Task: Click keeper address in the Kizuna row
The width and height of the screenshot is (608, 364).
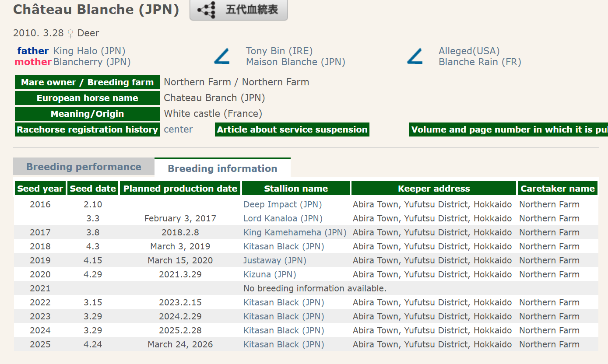Action: tap(432, 274)
